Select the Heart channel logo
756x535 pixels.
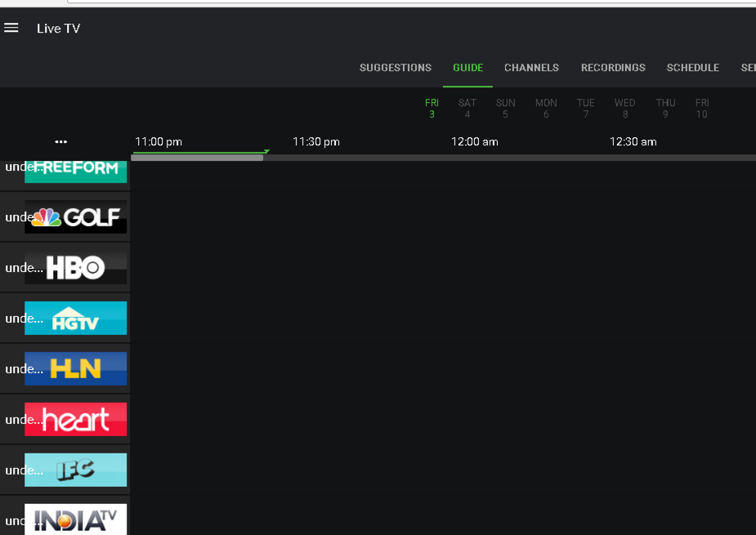tap(76, 419)
